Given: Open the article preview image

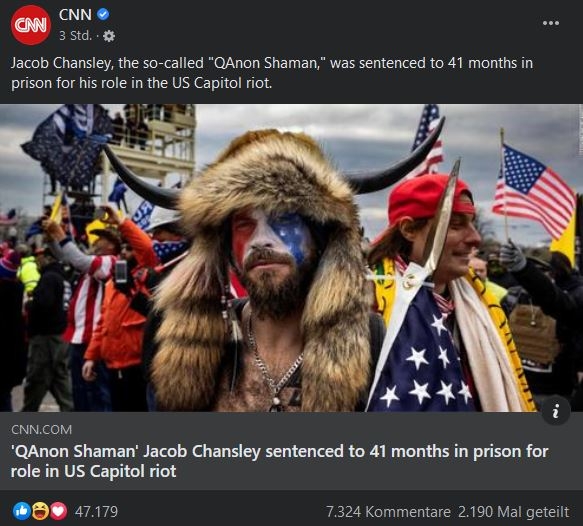Looking at the screenshot, I should click(292, 258).
